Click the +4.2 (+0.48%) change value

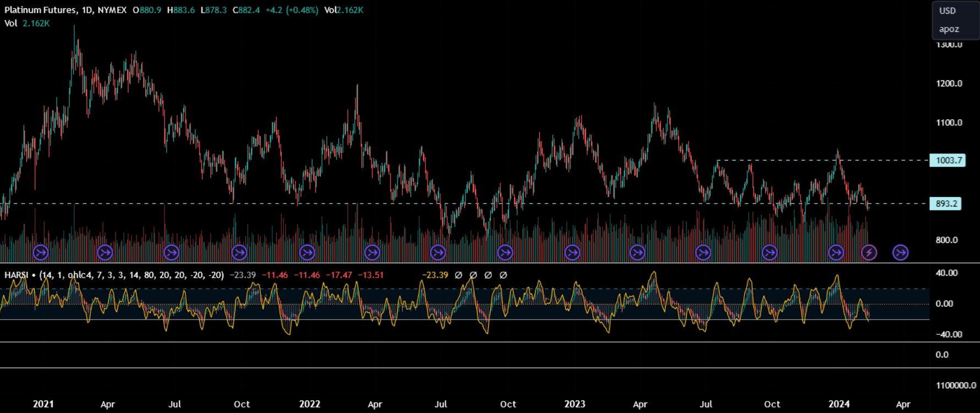pyautogui.click(x=291, y=10)
